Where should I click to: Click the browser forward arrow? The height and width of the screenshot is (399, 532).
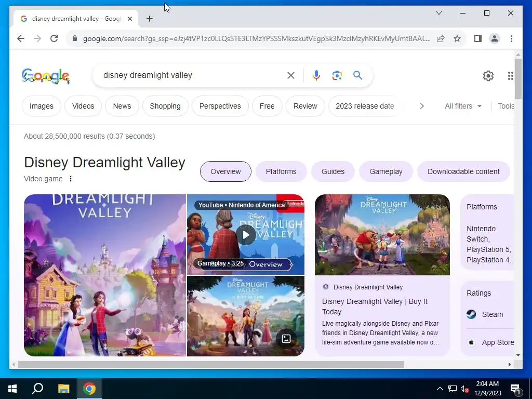point(37,38)
